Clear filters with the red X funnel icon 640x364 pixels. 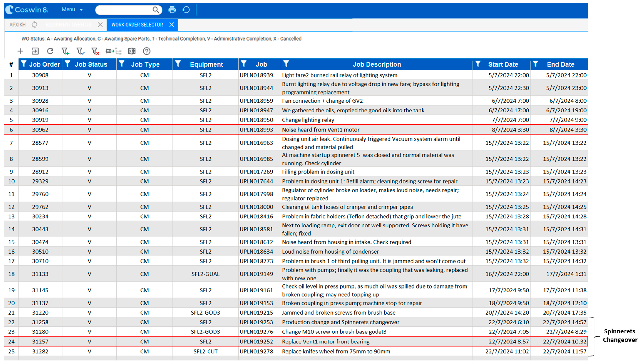click(x=95, y=51)
